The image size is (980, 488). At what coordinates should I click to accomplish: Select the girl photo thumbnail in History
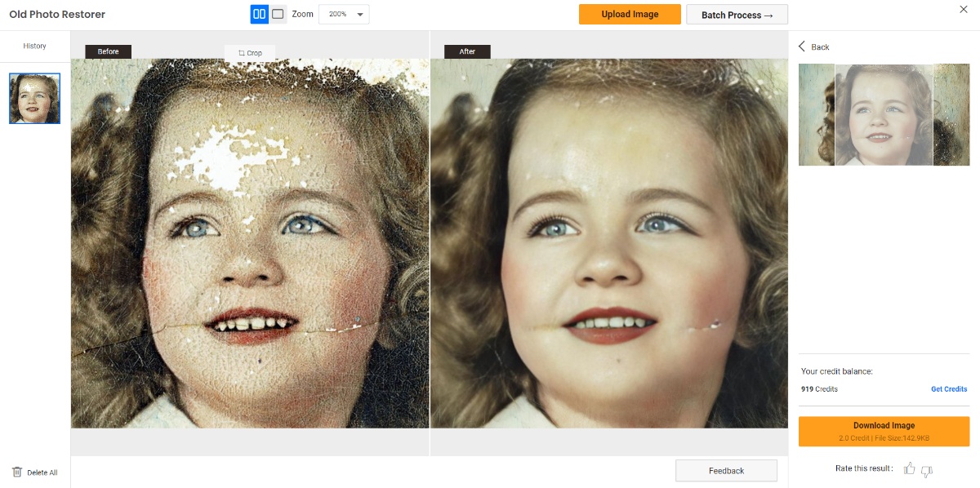pos(34,98)
